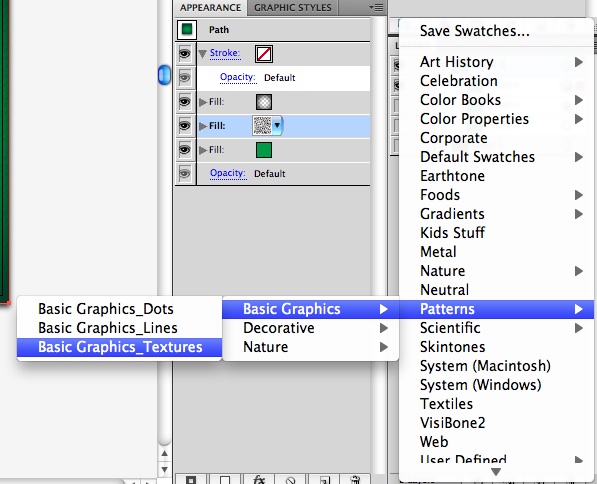Click the Add New Fill icon

pos(225,480)
